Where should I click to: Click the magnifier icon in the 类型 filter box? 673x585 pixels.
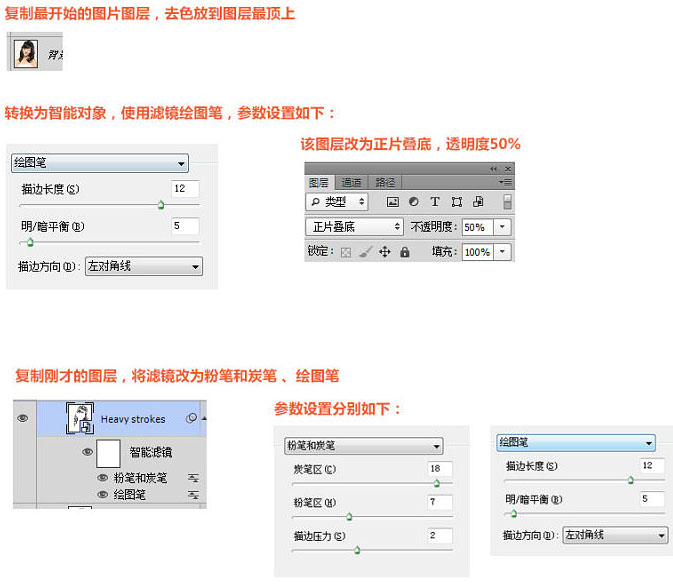[x=315, y=202]
